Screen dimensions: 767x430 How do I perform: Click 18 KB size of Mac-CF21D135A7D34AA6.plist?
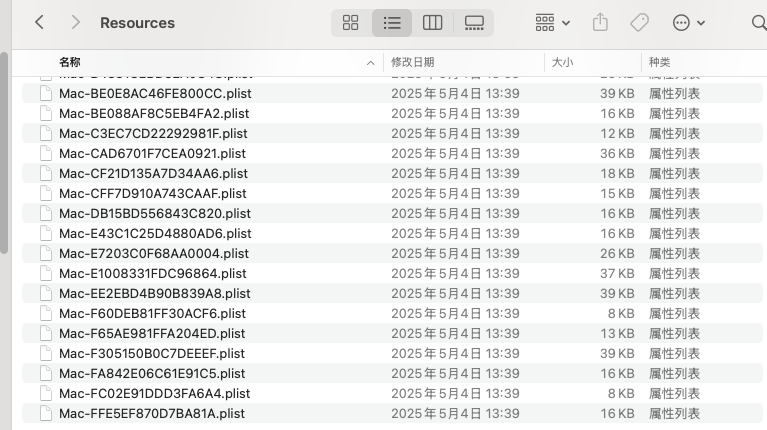pyautogui.click(x=617, y=174)
